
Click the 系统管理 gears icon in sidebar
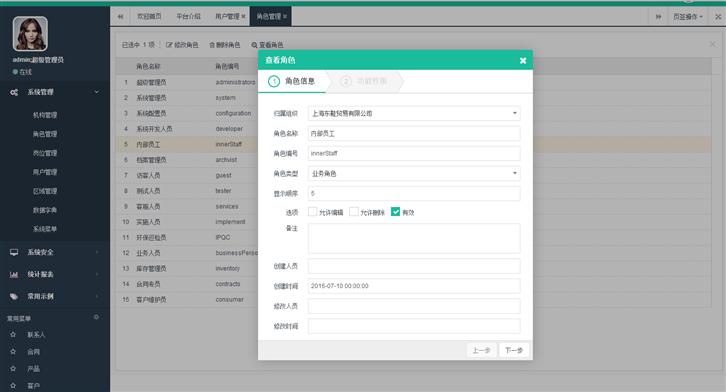(x=14, y=92)
